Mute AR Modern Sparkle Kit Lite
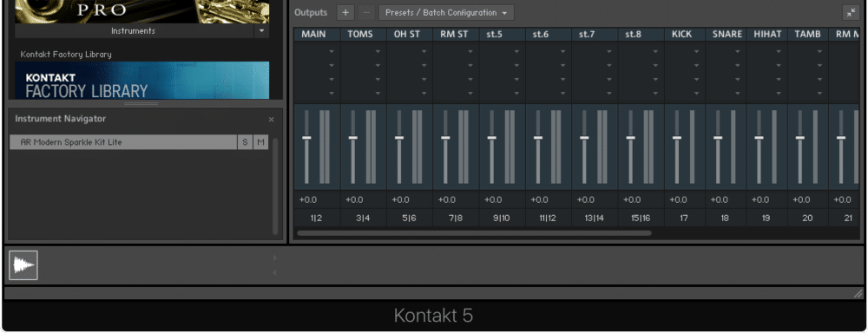 pos(260,142)
